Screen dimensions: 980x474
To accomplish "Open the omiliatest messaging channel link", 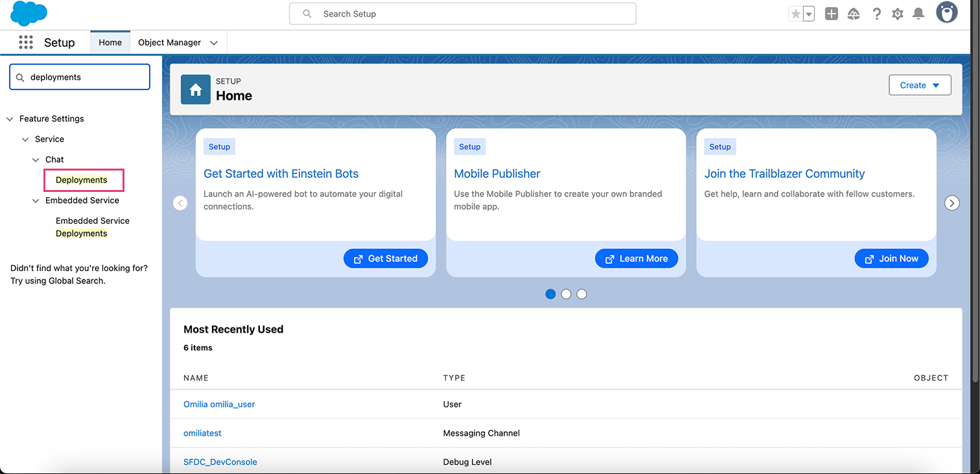I will tap(202, 433).
